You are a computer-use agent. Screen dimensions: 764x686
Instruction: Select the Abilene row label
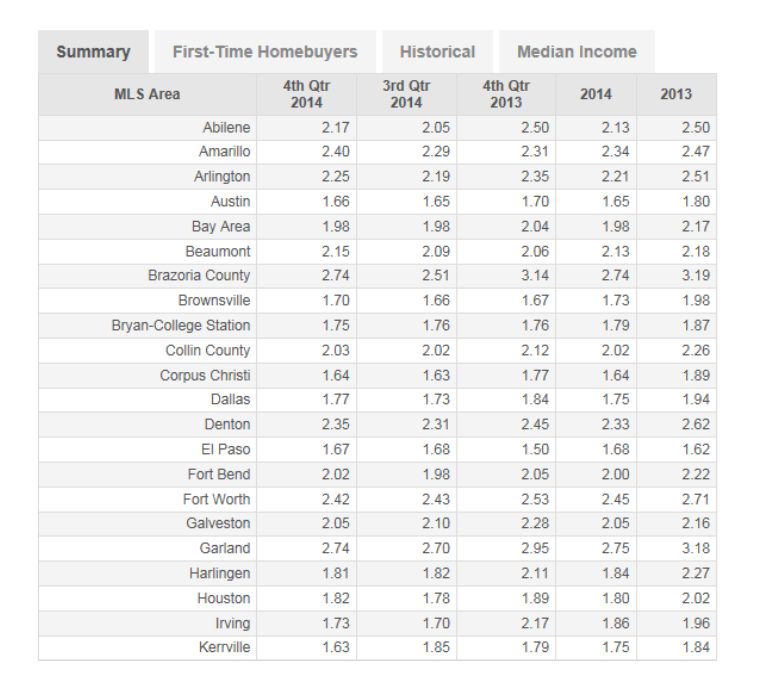[x=227, y=128]
